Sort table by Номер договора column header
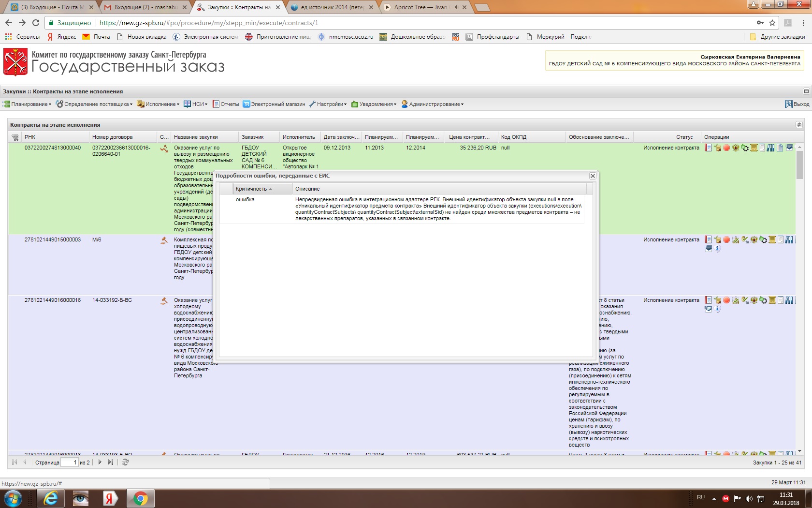The width and height of the screenshot is (812, 508). (x=123, y=137)
